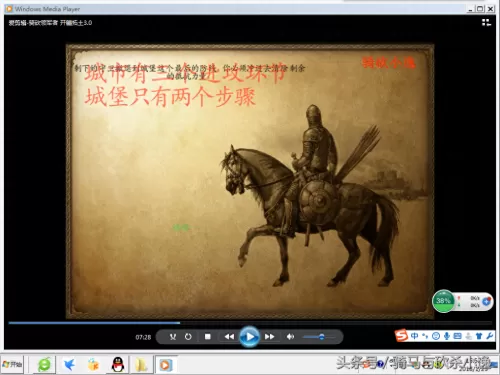Toggle the repeat button
The height and width of the screenshot is (375, 500).
click(188, 337)
